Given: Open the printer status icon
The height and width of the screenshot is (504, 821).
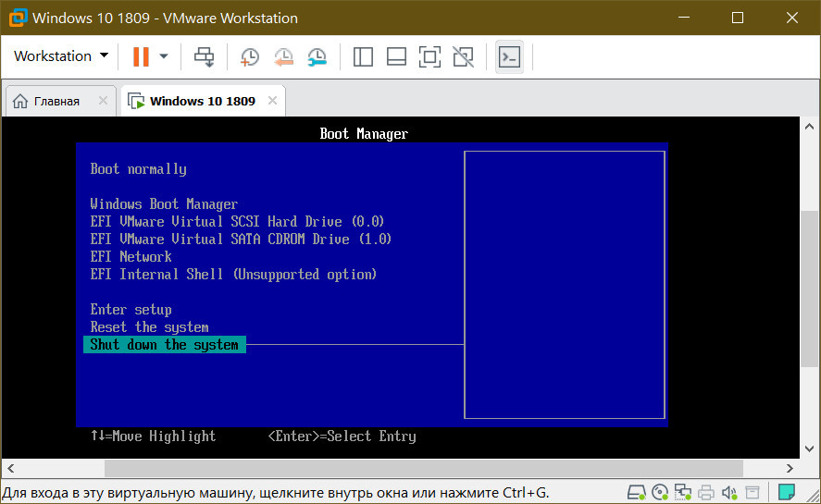Looking at the screenshot, I should pyautogui.click(x=706, y=493).
